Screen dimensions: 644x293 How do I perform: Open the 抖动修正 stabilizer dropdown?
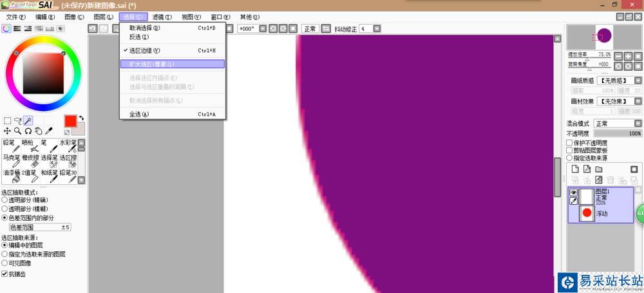(x=377, y=29)
